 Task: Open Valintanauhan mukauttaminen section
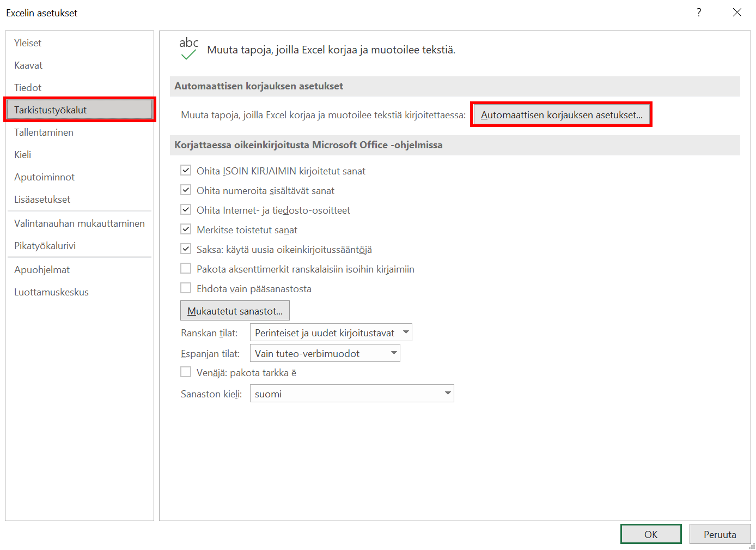click(x=80, y=223)
